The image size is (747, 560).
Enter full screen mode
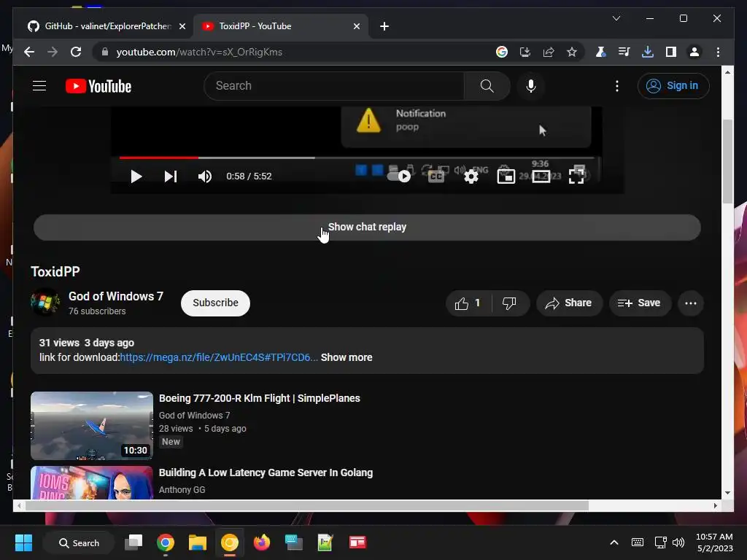[576, 176]
